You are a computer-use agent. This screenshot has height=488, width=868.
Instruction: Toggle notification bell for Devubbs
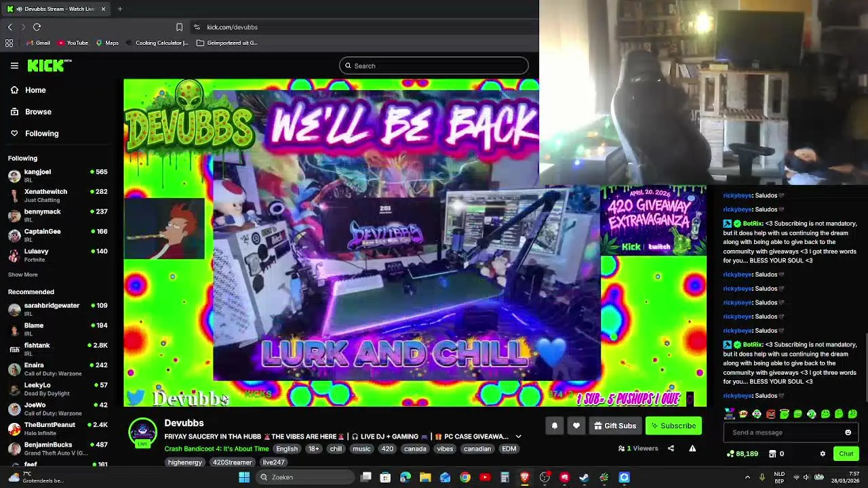tap(554, 426)
